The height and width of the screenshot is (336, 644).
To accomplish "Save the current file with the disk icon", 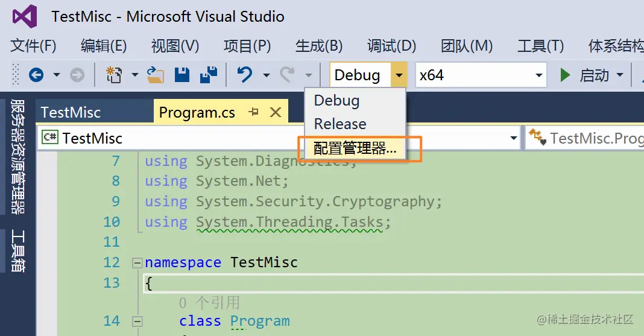I will (x=182, y=75).
